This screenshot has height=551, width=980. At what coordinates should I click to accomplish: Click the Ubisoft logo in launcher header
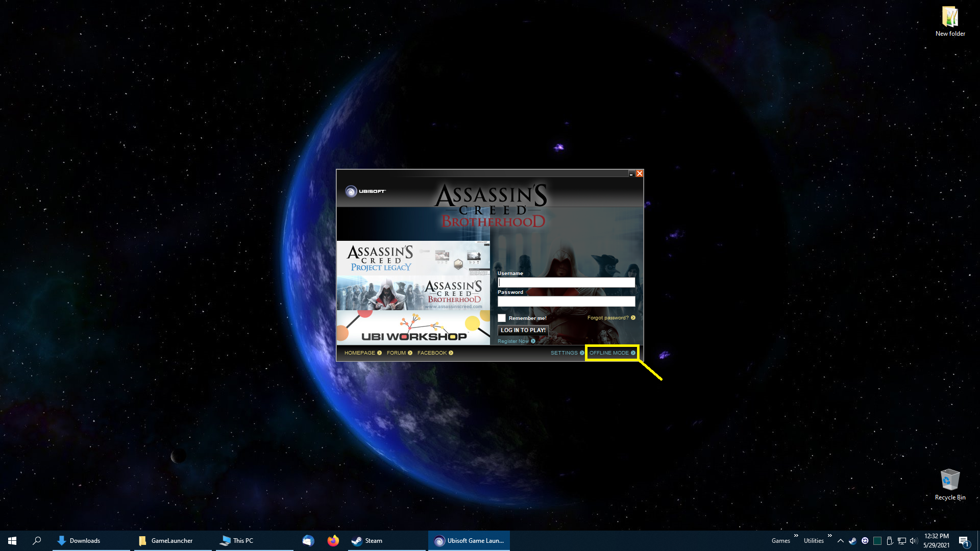click(365, 191)
